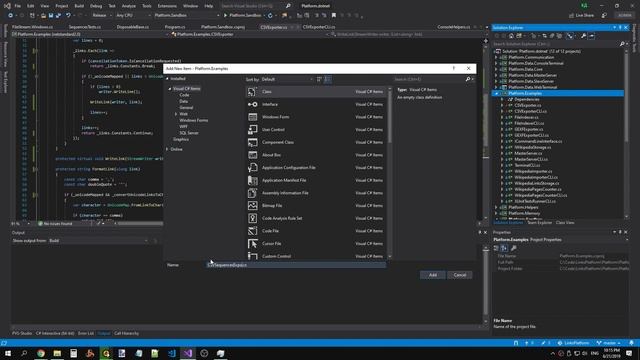The height and width of the screenshot is (360, 640).
Task: Select the Class template in Add New Item
Action: 316,92
